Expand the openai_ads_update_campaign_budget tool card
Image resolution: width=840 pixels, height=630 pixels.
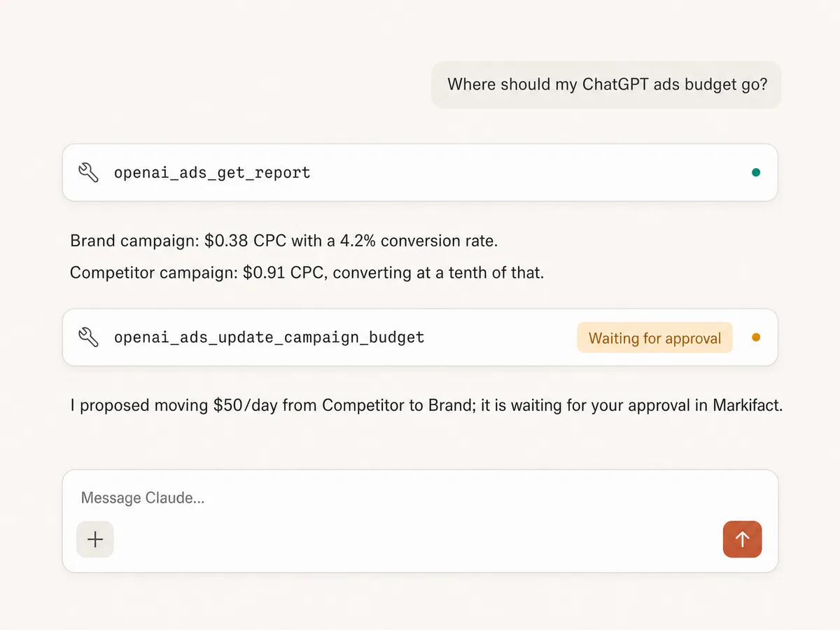coord(420,337)
